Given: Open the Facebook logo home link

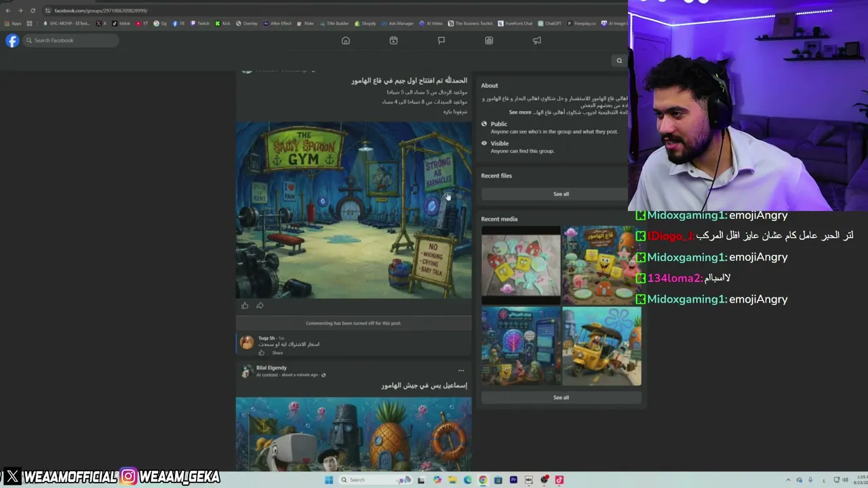Looking at the screenshot, I should (12, 41).
